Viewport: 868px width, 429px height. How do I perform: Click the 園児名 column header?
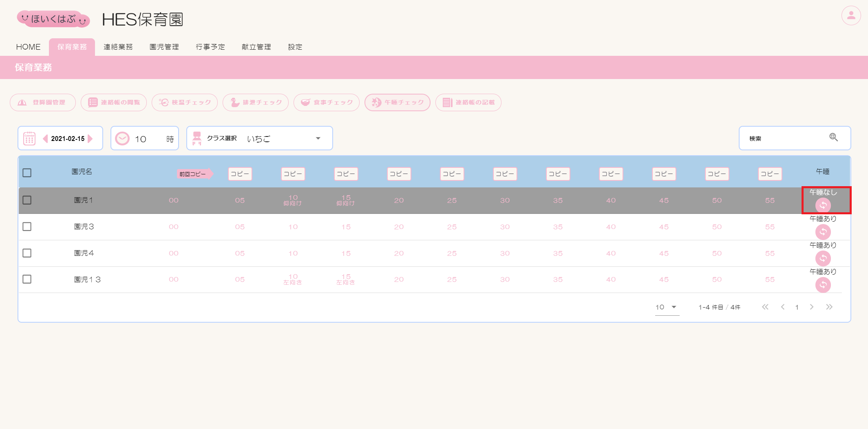pyautogui.click(x=82, y=172)
